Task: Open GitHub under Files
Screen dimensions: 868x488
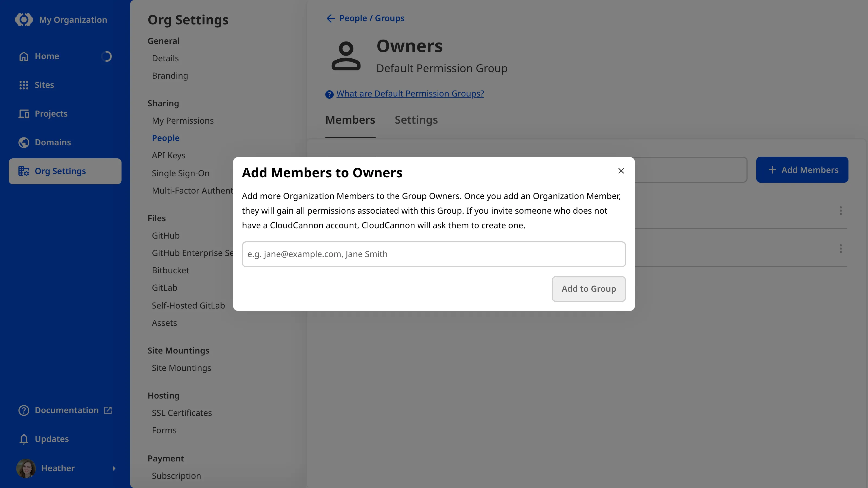Action: pyautogui.click(x=165, y=236)
